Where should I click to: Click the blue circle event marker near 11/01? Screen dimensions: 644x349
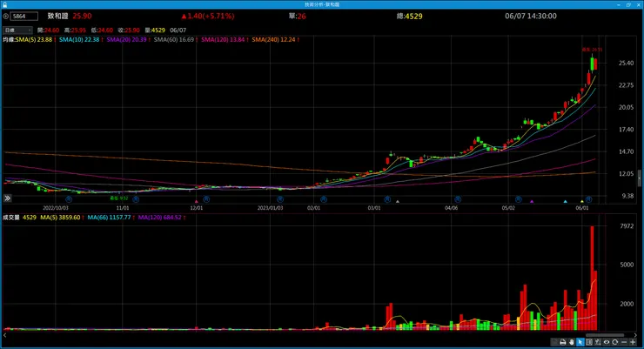coord(136,199)
